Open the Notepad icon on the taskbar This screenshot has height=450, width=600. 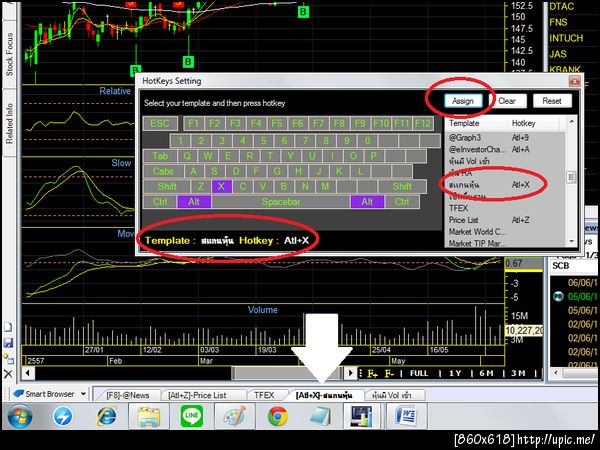(x=321, y=417)
